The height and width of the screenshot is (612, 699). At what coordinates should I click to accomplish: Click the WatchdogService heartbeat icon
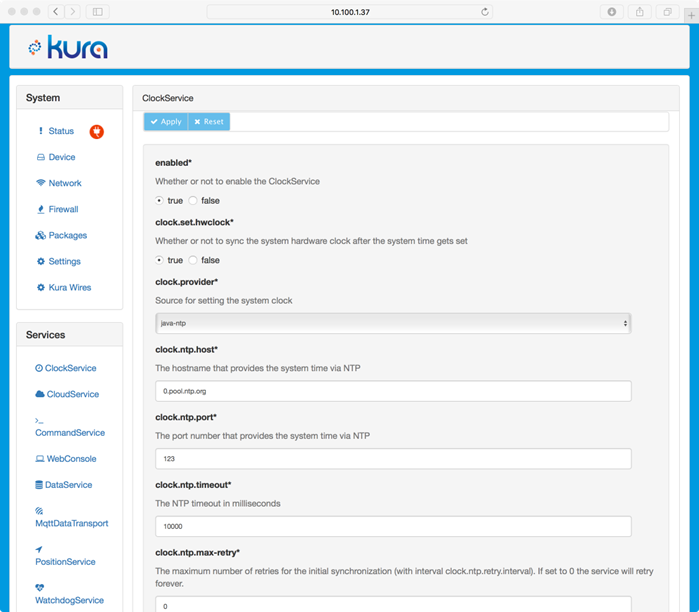coord(39,587)
